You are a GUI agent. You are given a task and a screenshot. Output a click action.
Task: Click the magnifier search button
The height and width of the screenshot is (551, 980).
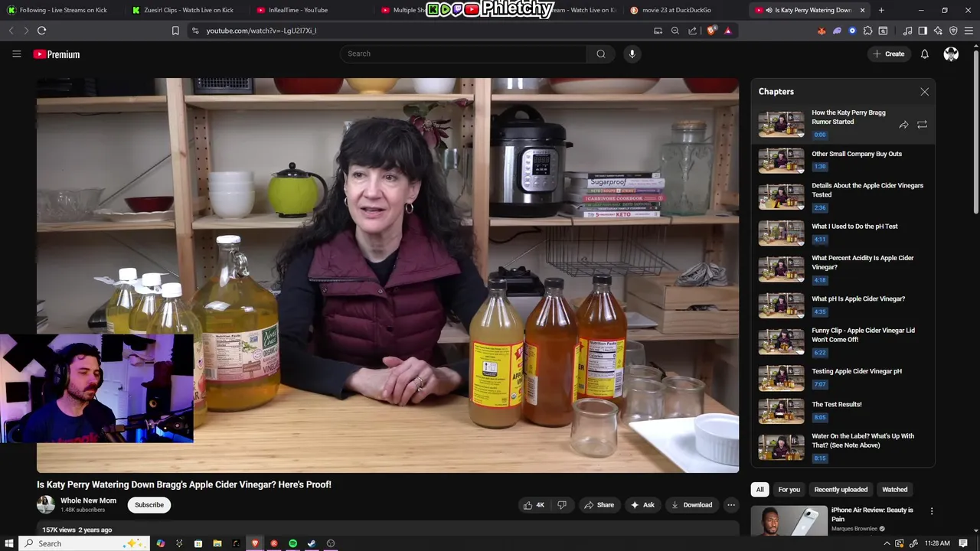click(601, 54)
